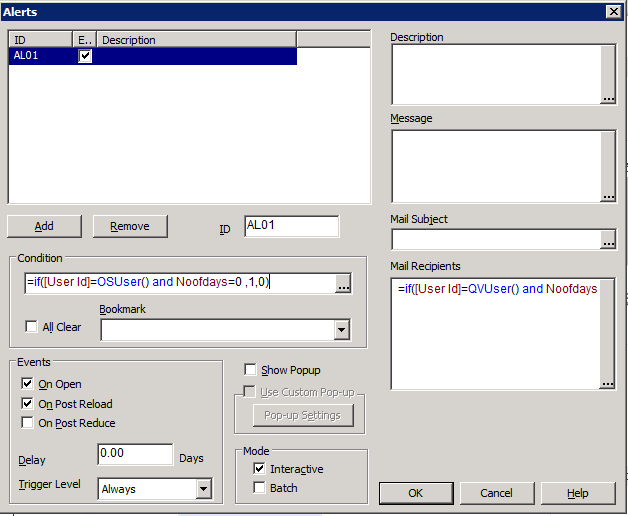
Task: Click into the ID input field
Action: click(292, 226)
